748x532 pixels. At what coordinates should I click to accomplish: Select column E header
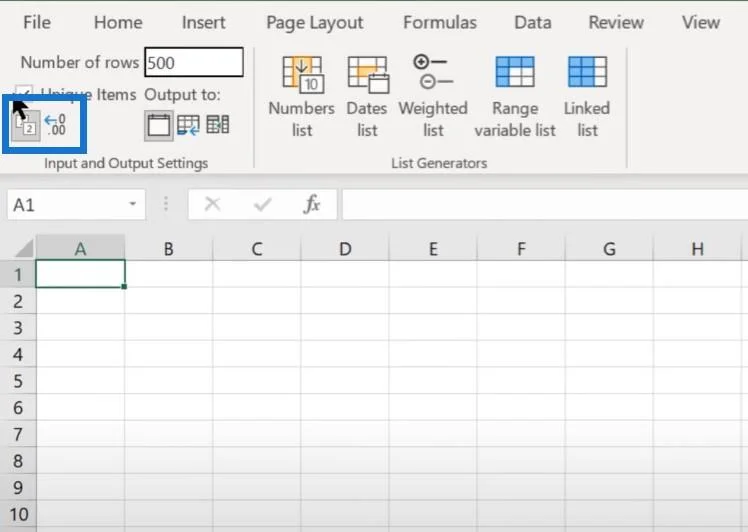(433, 249)
